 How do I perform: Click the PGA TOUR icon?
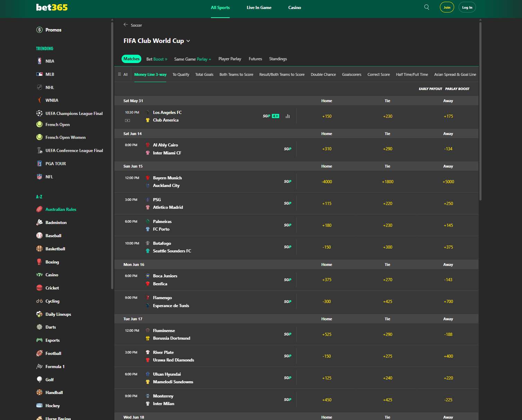point(39,163)
